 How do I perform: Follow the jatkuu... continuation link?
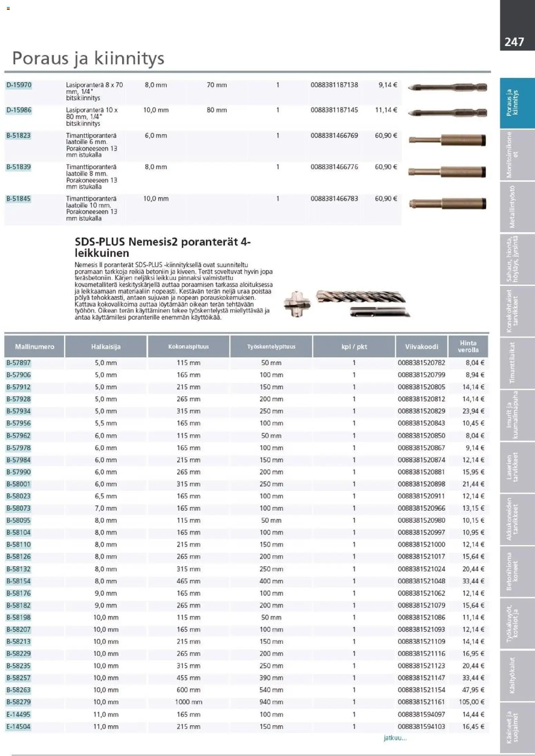(395, 738)
